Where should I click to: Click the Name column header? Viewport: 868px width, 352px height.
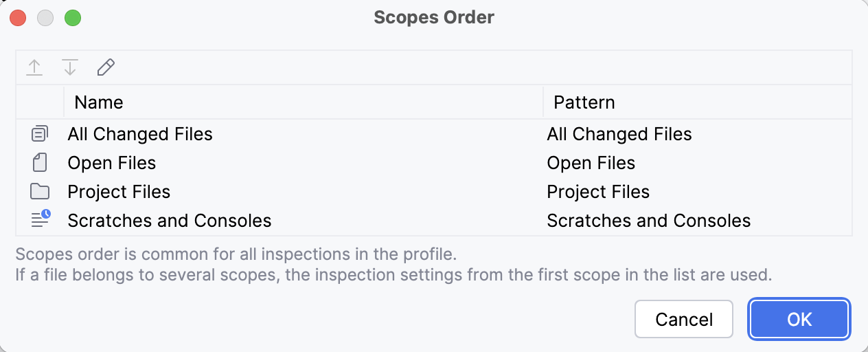point(99,102)
